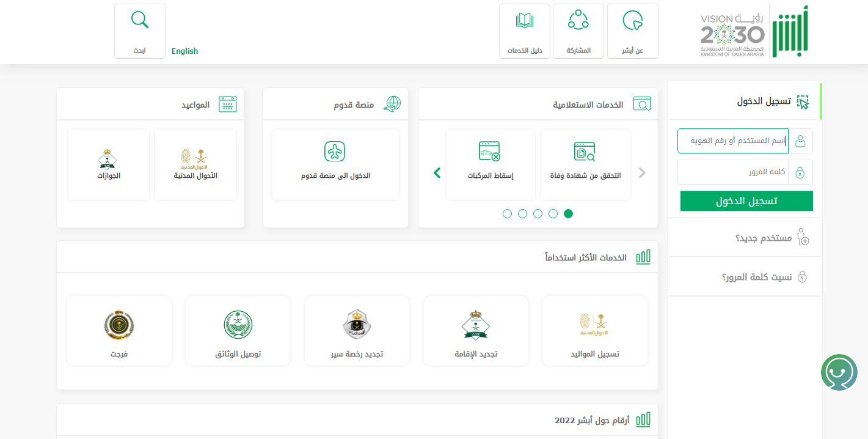Open the "تجديد الإقامة" service card
Viewport: 868px width, 439px height.
tap(476, 331)
